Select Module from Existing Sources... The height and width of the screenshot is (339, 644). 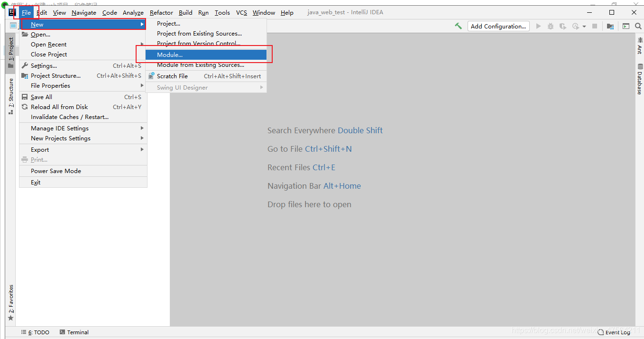(x=206, y=64)
